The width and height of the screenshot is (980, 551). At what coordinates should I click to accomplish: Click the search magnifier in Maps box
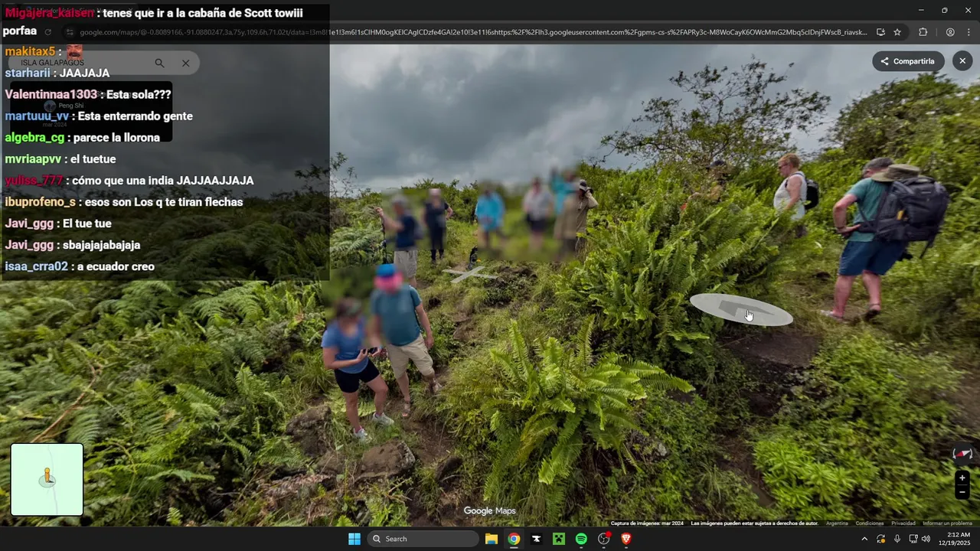coord(159,63)
